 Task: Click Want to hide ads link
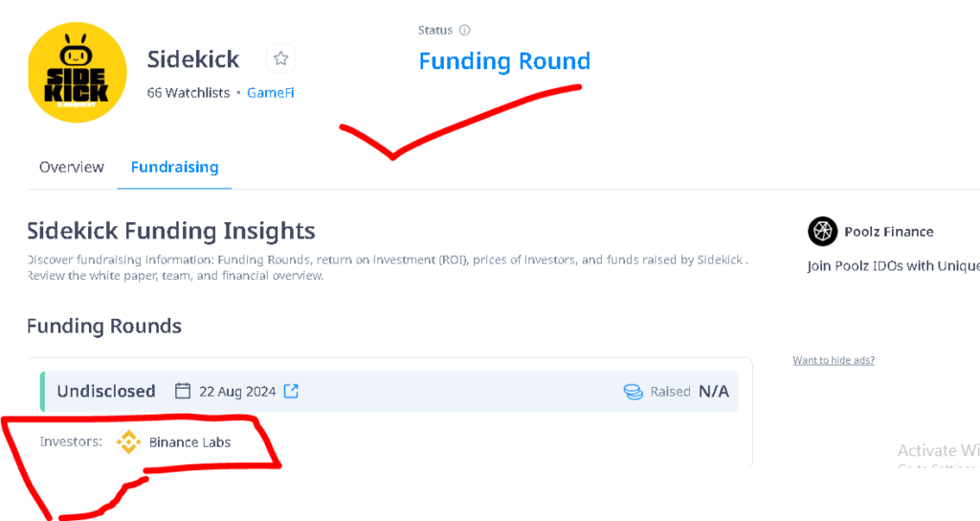[x=834, y=360]
